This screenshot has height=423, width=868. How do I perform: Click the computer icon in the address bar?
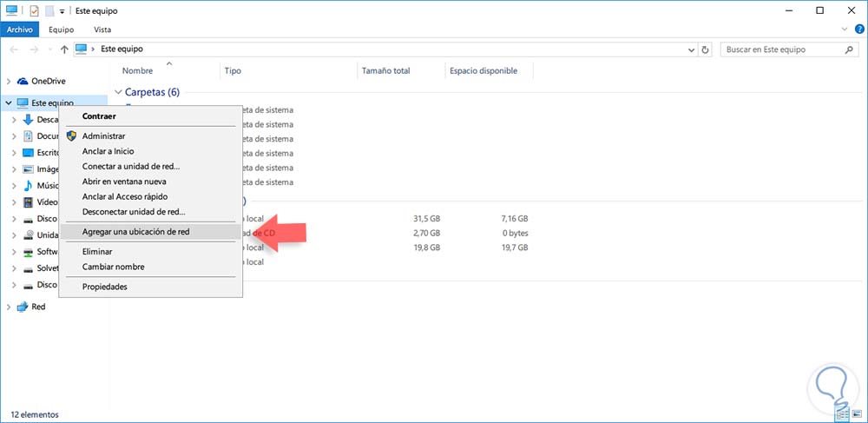coord(82,49)
